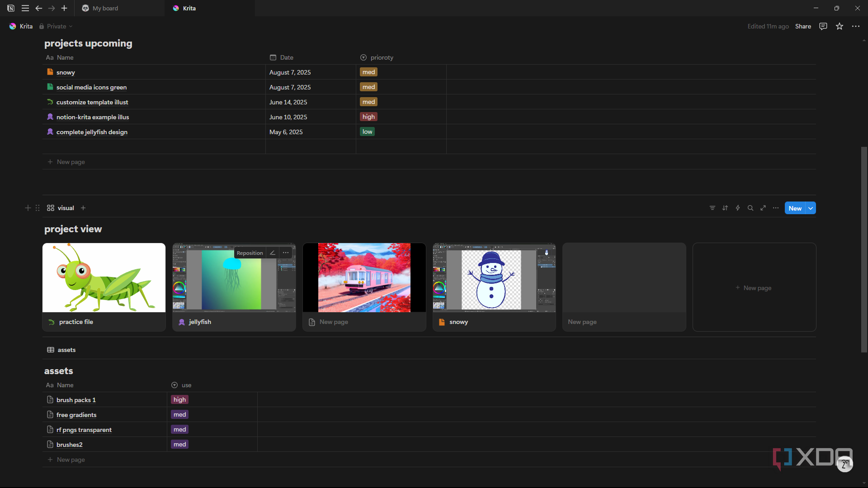Change the low priority tag for jellyfish design
This screenshot has width=868, height=488.
click(368, 131)
